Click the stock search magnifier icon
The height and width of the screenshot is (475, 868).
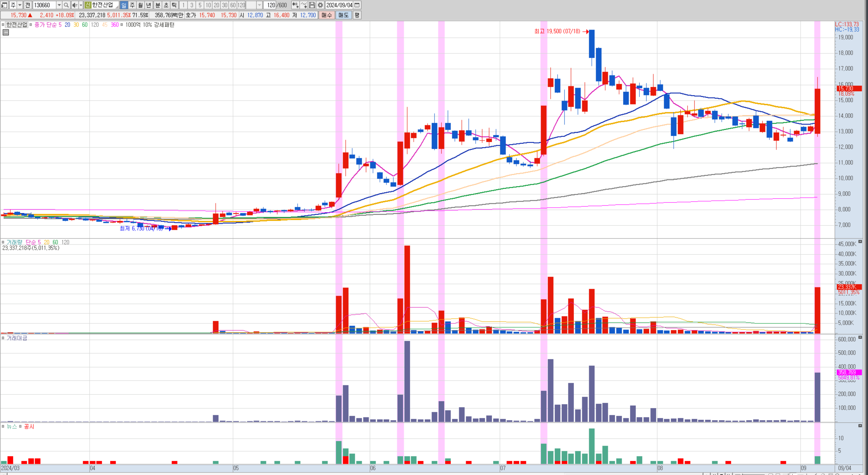(66, 5)
